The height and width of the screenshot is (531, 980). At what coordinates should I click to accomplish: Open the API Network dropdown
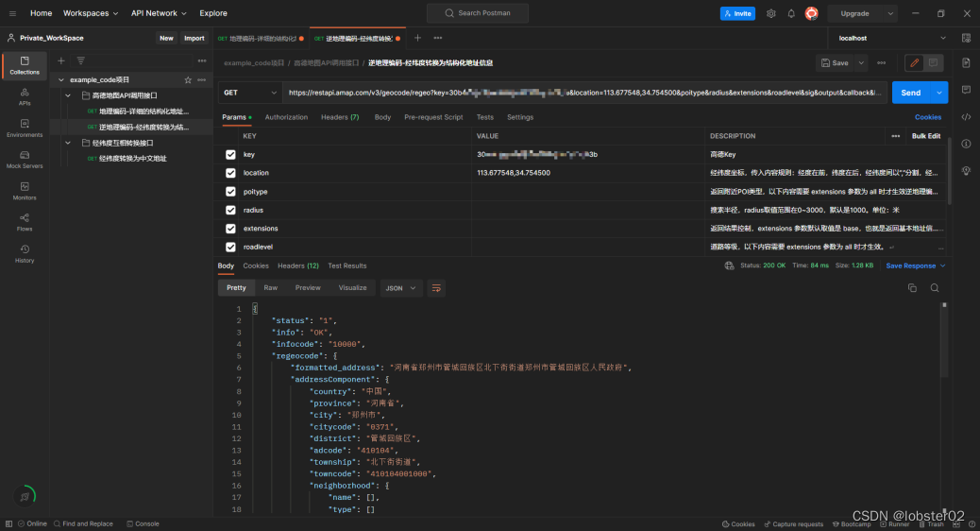pos(158,13)
